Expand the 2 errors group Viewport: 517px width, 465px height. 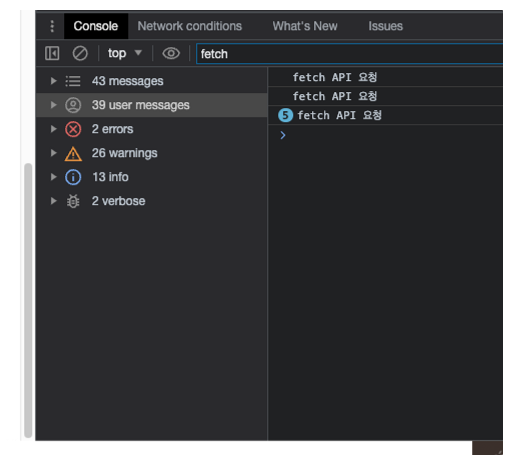[53, 129]
